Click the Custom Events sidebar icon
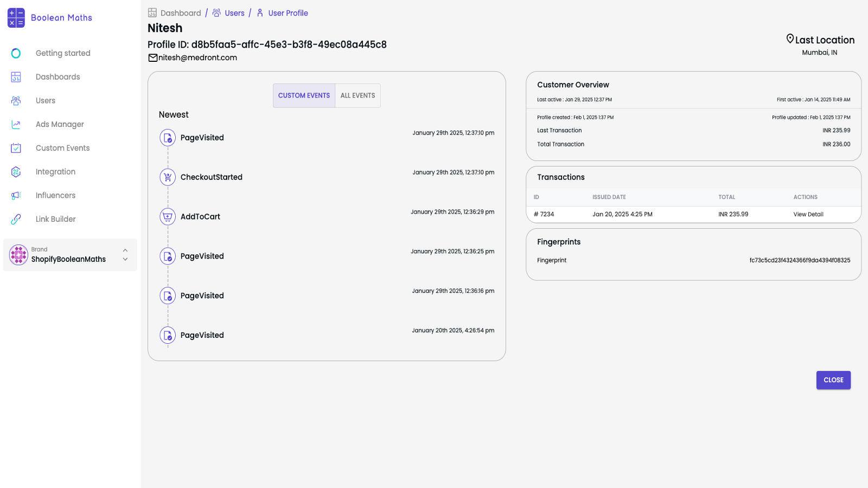868x488 pixels. tap(16, 147)
